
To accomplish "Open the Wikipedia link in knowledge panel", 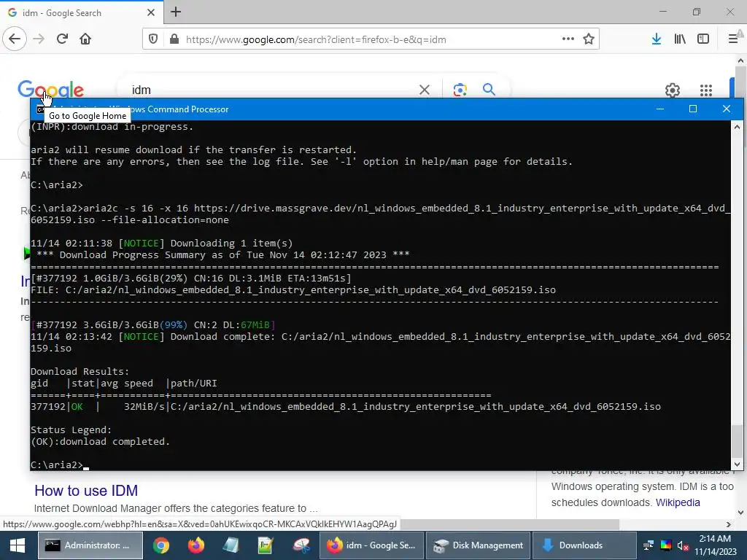I will [x=678, y=502].
